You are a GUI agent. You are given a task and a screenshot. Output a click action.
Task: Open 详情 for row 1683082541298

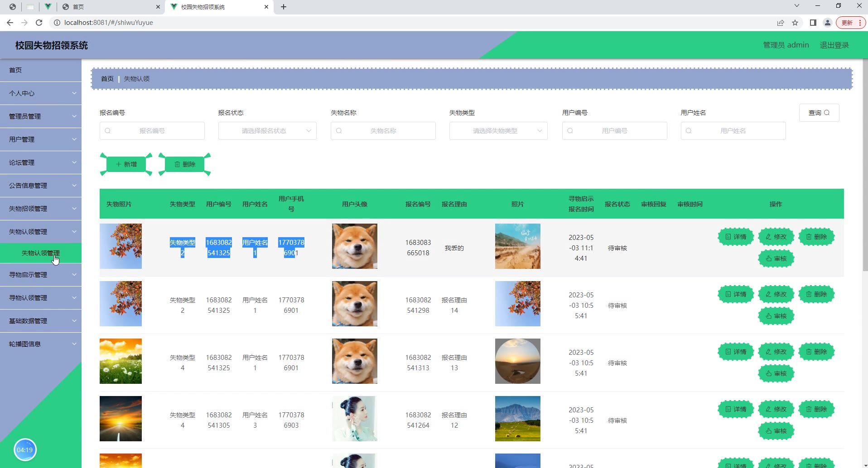[x=736, y=294]
